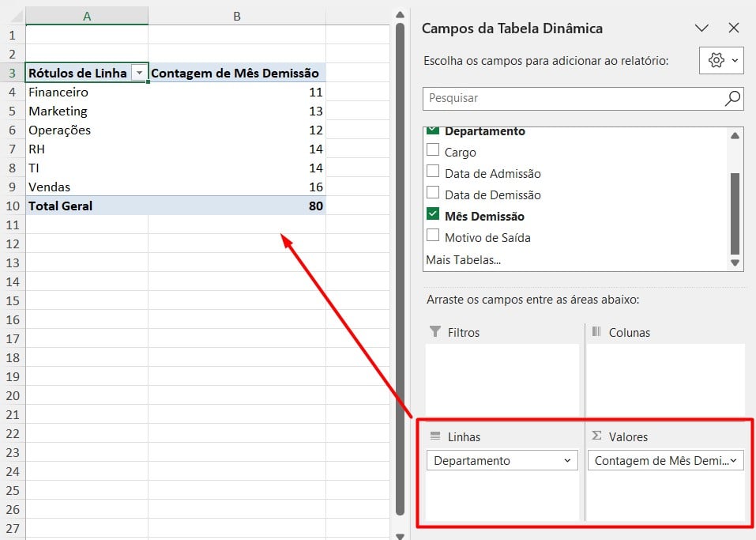Image resolution: width=756 pixels, height=540 pixels.
Task: Click the Cargo field name
Action: [x=460, y=153]
